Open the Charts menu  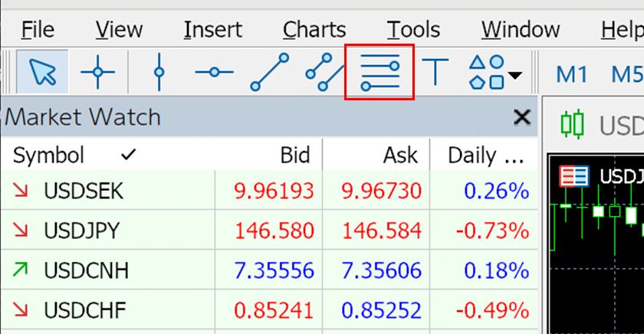point(314,30)
